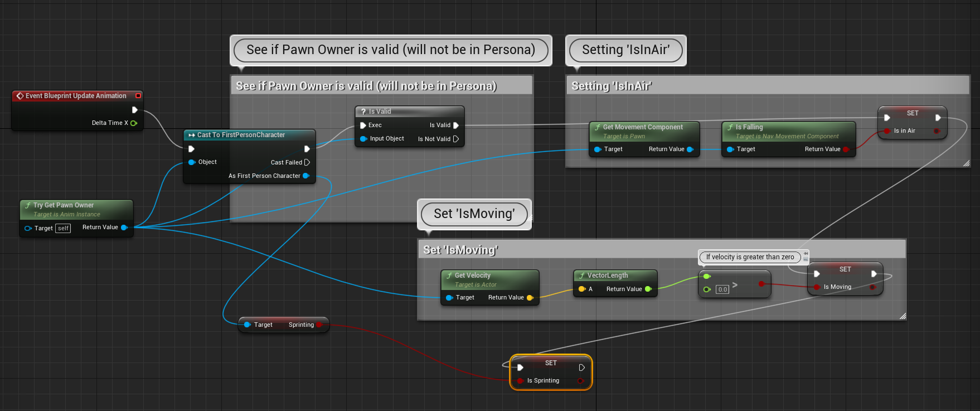This screenshot has height=411, width=980.
Task: Click the exec output pin of SET Is Sprinting
Action: (581, 368)
